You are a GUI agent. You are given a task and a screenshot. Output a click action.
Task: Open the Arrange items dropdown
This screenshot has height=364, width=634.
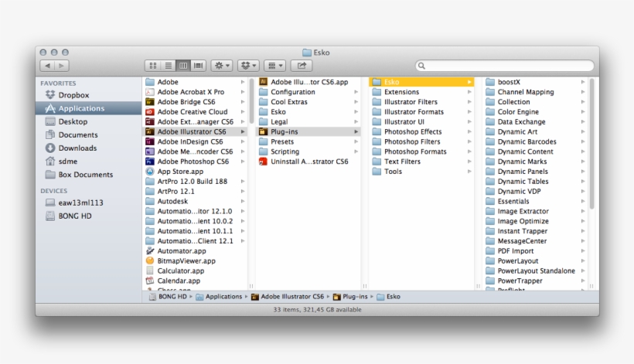pos(274,66)
